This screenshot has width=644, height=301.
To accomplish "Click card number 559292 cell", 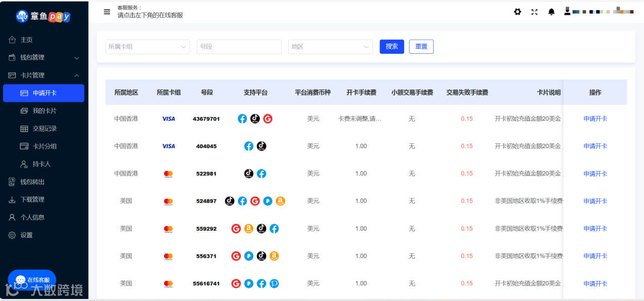I will coord(206,229).
